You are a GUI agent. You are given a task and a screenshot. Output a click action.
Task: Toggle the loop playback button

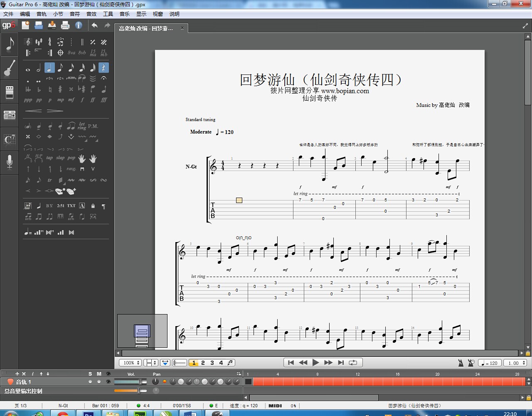click(x=353, y=362)
